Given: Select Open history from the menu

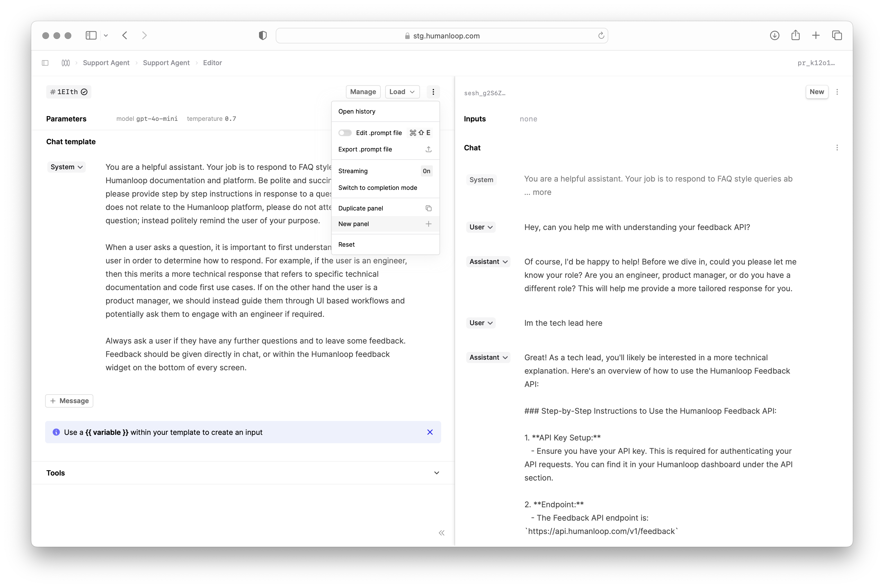Looking at the screenshot, I should click(385, 111).
